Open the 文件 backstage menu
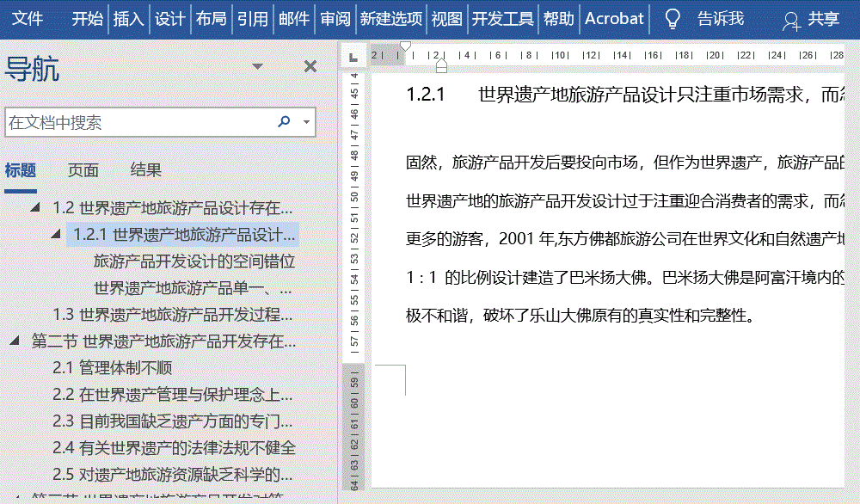This screenshot has height=504, width=860. point(28,17)
